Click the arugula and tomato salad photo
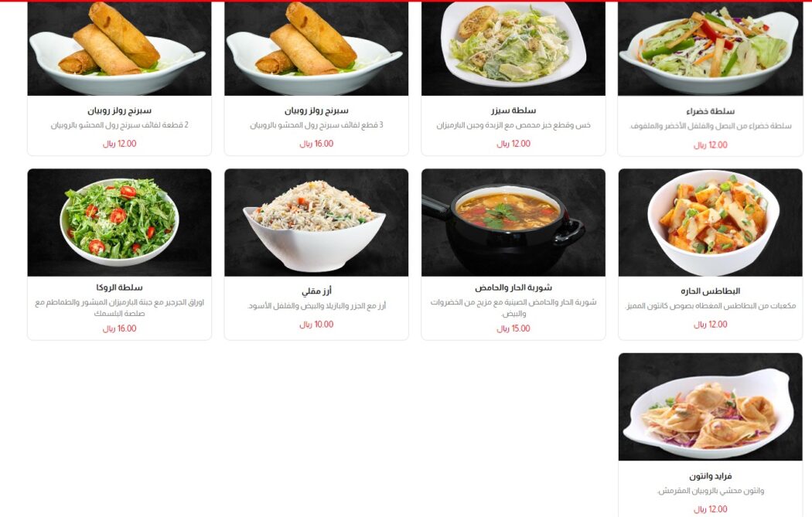The height and width of the screenshot is (517, 812). [120, 223]
